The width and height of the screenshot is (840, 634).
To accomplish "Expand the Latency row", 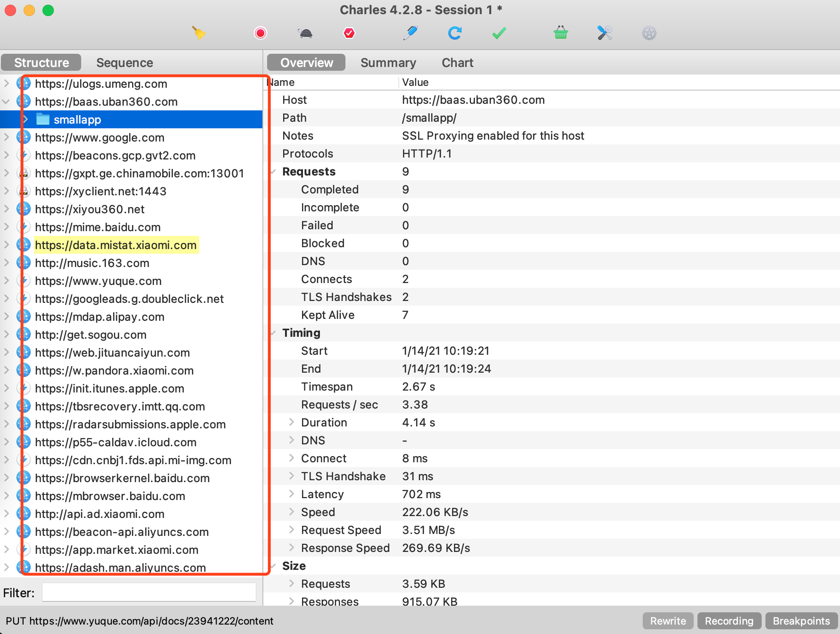I will [291, 494].
